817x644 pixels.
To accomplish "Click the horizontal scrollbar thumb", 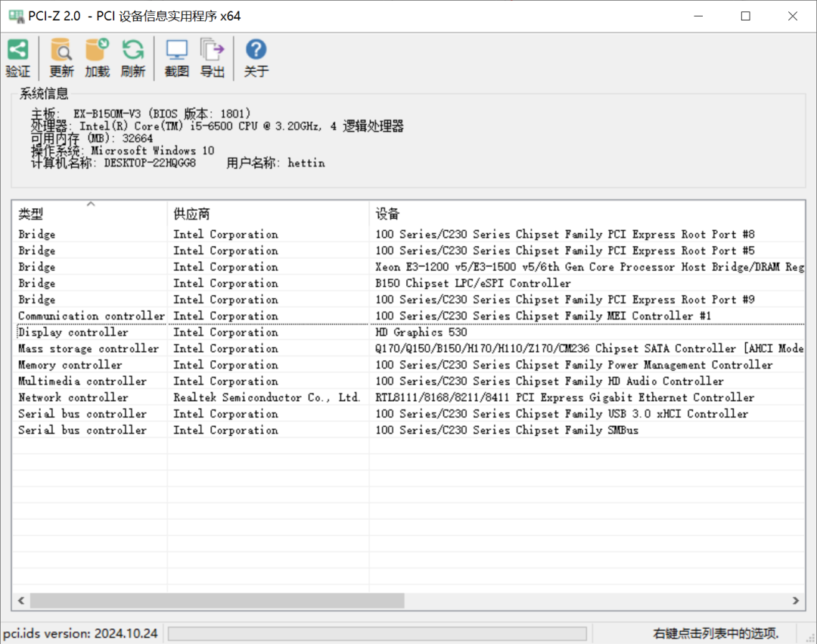I will 217,600.
